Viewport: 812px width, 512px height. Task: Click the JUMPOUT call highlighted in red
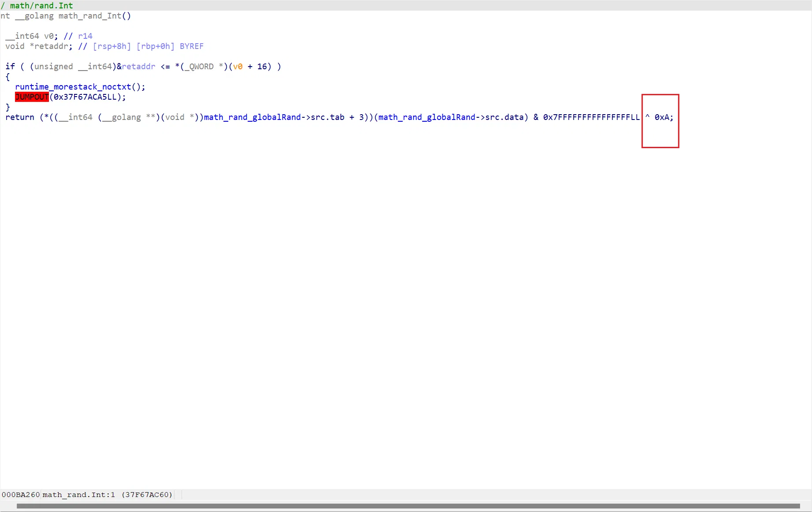point(32,97)
